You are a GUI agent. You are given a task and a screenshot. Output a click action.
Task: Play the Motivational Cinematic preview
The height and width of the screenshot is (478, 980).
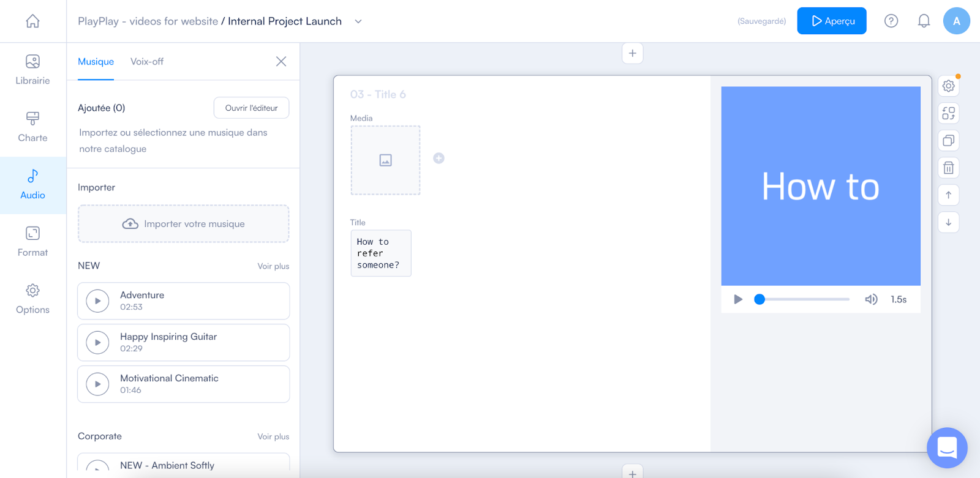point(97,384)
